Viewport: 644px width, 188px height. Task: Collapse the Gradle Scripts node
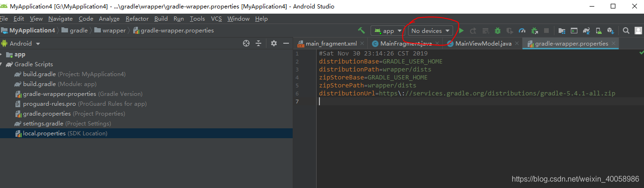click(x=1, y=64)
